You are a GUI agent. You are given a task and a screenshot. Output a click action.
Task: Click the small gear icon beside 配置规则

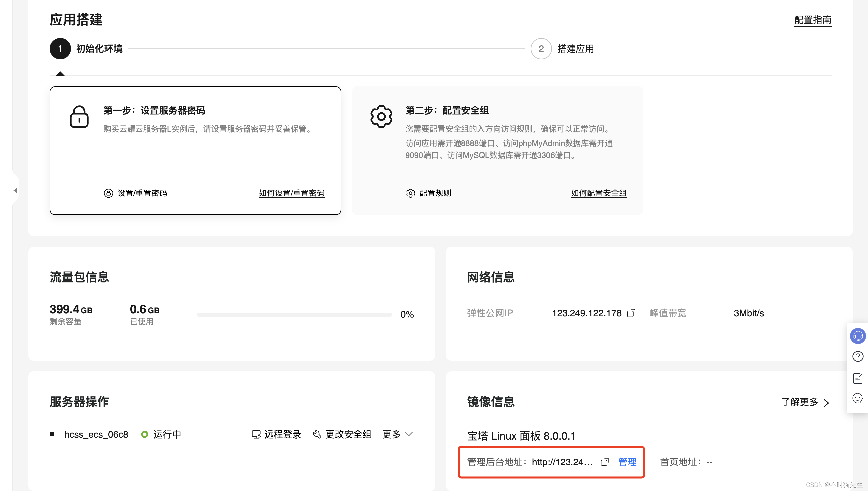pyautogui.click(x=410, y=193)
